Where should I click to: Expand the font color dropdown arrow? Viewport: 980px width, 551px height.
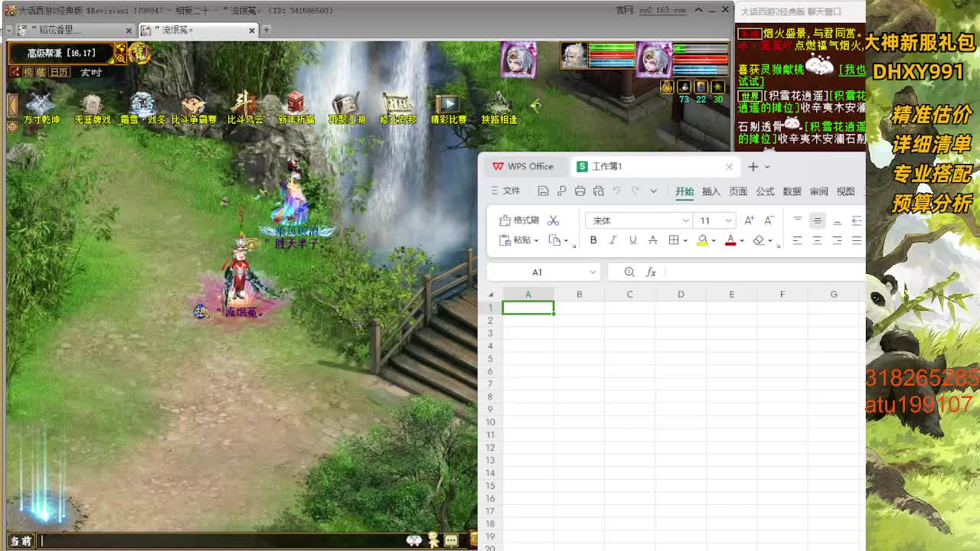point(742,241)
